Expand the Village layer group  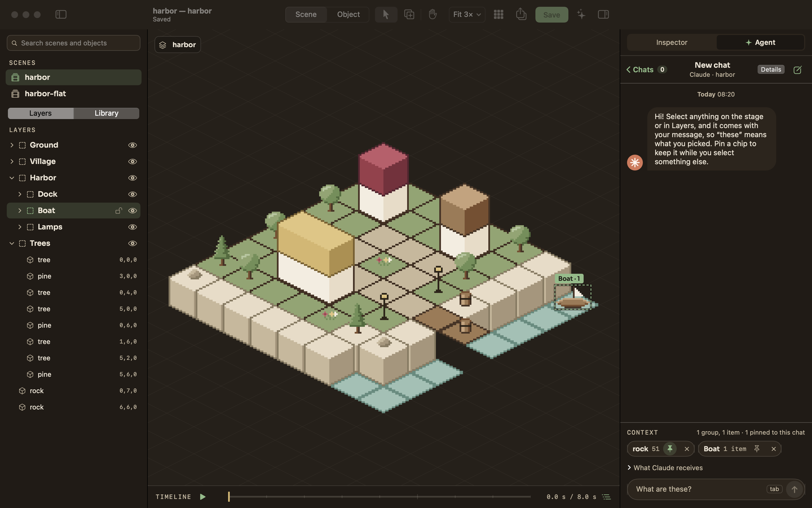click(12, 162)
